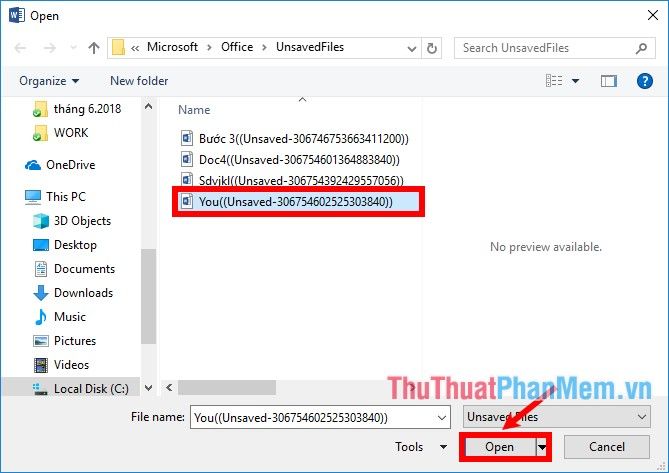Expand the File name dropdown arrow
This screenshot has height=473, width=669.
[x=442, y=418]
